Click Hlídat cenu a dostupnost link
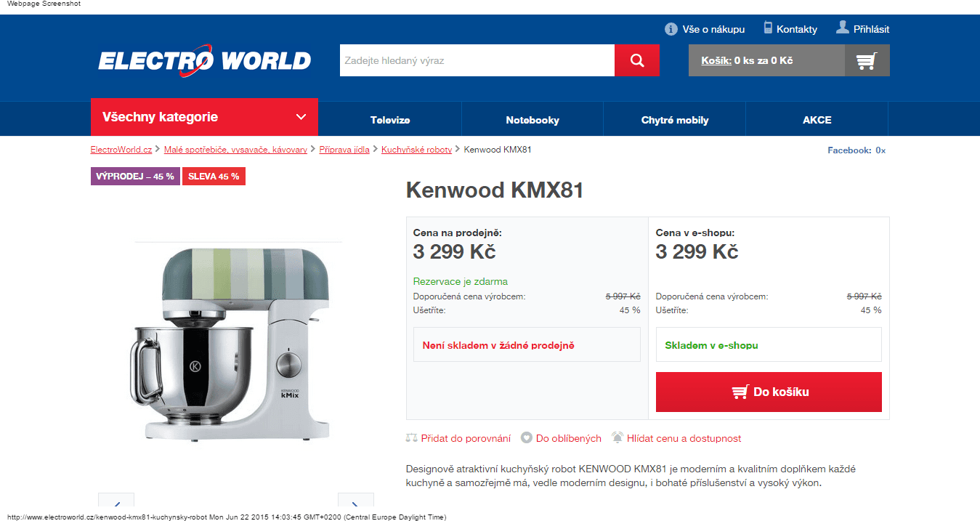Viewport: 980px width, 521px height. tap(684, 438)
